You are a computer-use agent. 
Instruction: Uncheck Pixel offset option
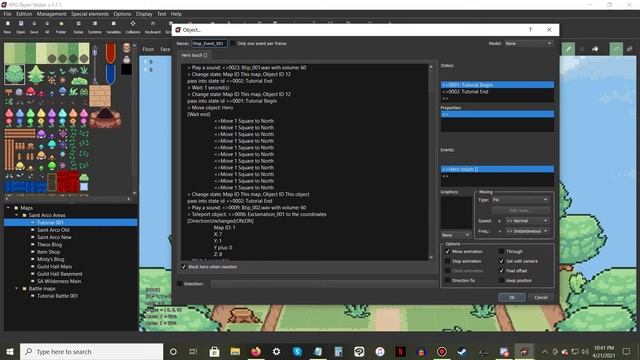click(502, 271)
